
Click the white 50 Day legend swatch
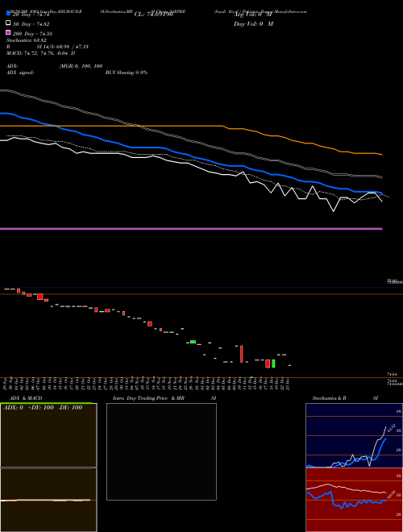point(8,23)
